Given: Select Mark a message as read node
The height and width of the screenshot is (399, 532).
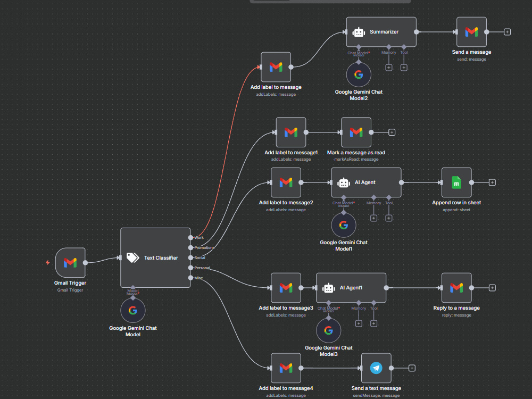Looking at the screenshot, I should (356, 132).
